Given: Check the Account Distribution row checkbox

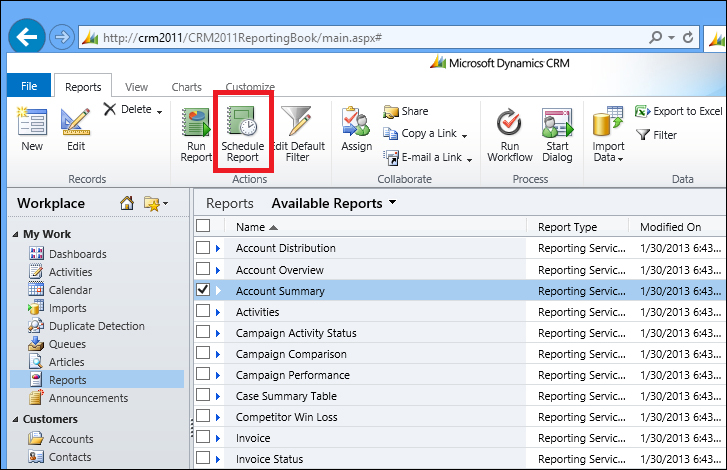Looking at the screenshot, I should click(204, 248).
